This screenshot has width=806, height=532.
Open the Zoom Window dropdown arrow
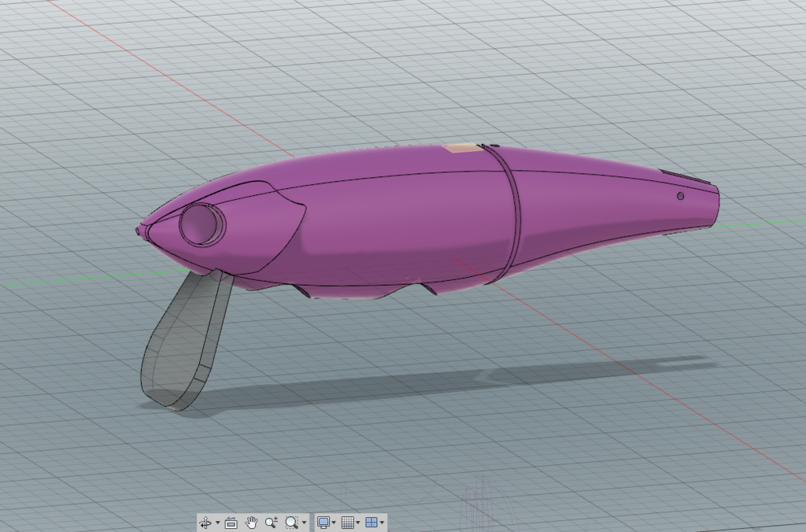pyautogui.click(x=304, y=523)
